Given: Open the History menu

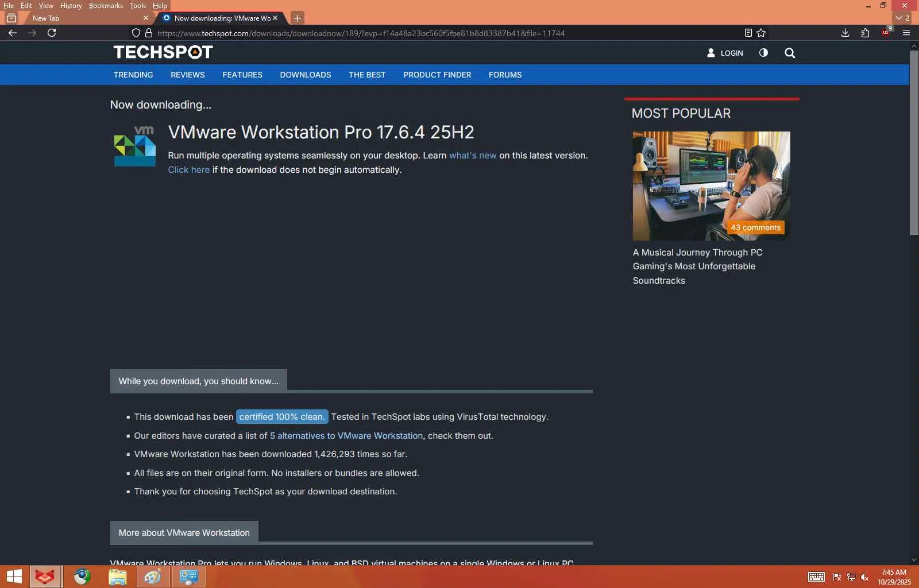Looking at the screenshot, I should pos(71,6).
